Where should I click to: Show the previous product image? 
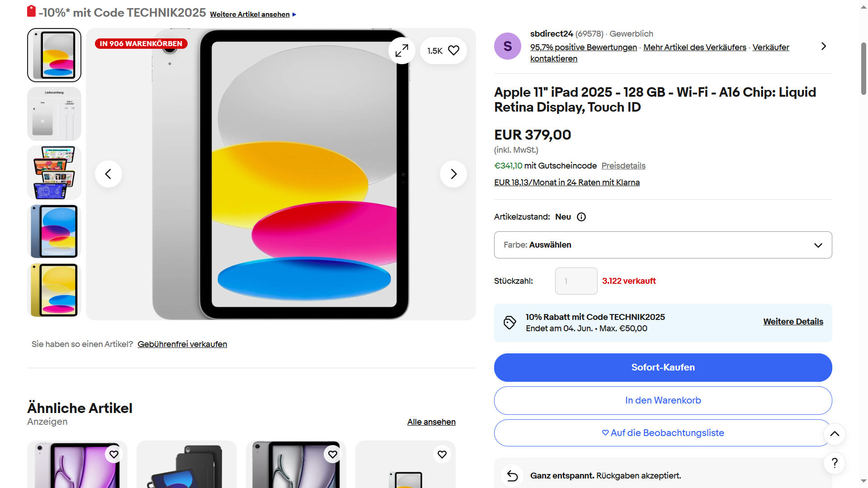pos(108,174)
